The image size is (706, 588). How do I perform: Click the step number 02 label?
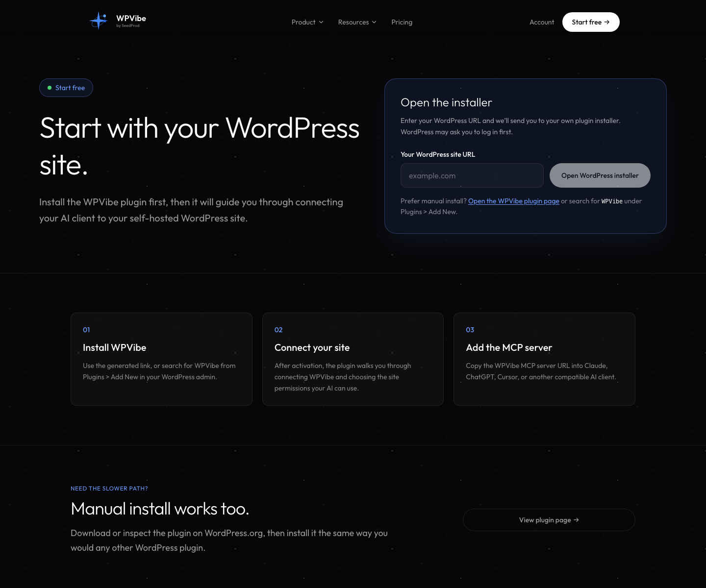(278, 330)
